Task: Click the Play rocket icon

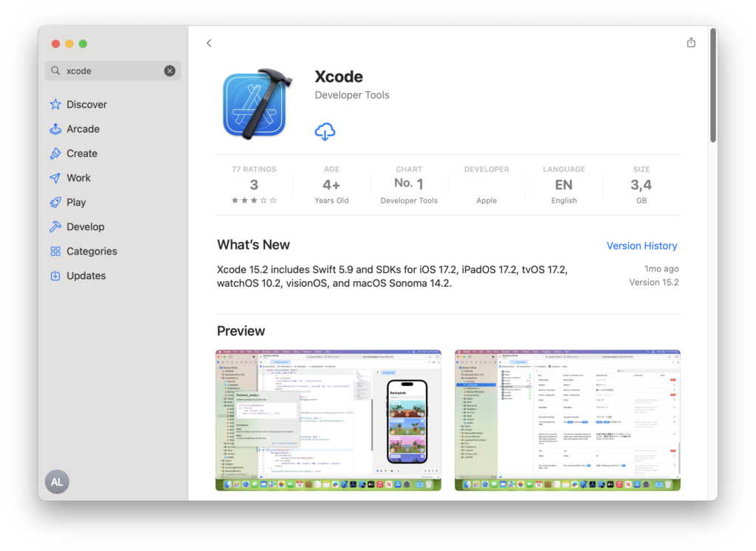Action: coord(55,202)
